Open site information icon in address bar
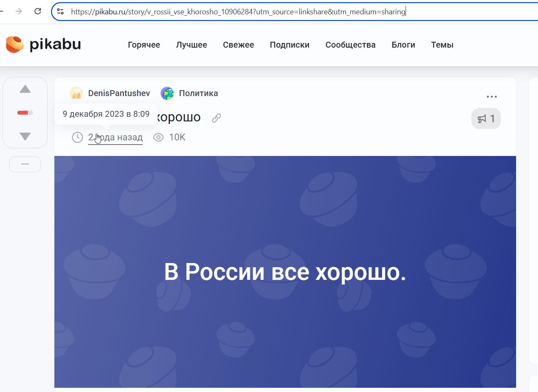The width and height of the screenshot is (538, 392). pyautogui.click(x=60, y=11)
